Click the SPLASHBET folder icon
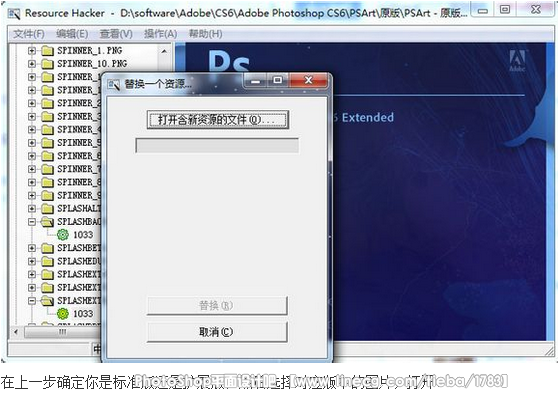 click(47, 248)
